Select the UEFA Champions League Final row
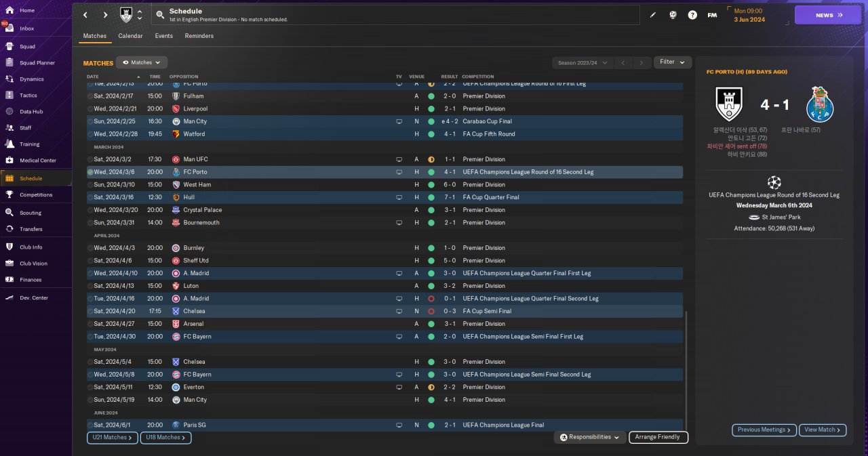This screenshot has width=868, height=456. tap(384, 426)
